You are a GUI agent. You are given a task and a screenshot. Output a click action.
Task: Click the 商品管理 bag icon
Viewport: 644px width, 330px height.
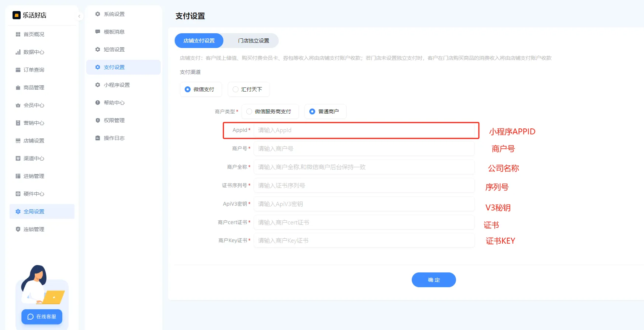click(18, 87)
